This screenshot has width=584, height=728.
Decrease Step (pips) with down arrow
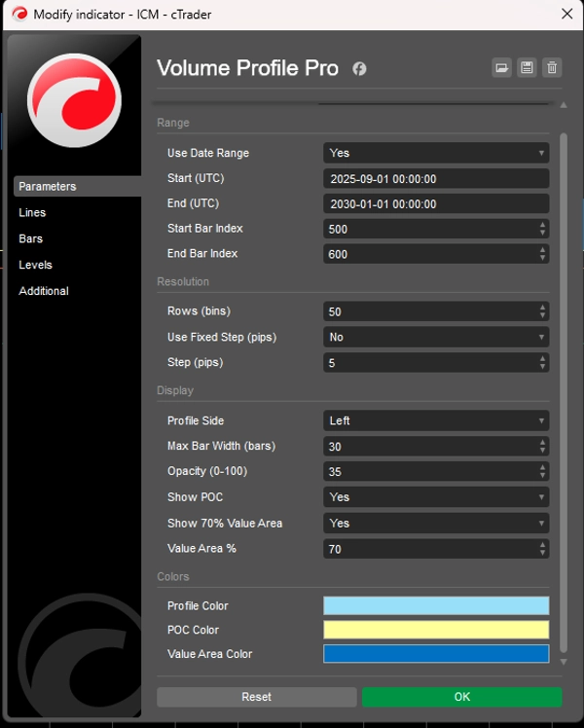(x=542, y=367)
